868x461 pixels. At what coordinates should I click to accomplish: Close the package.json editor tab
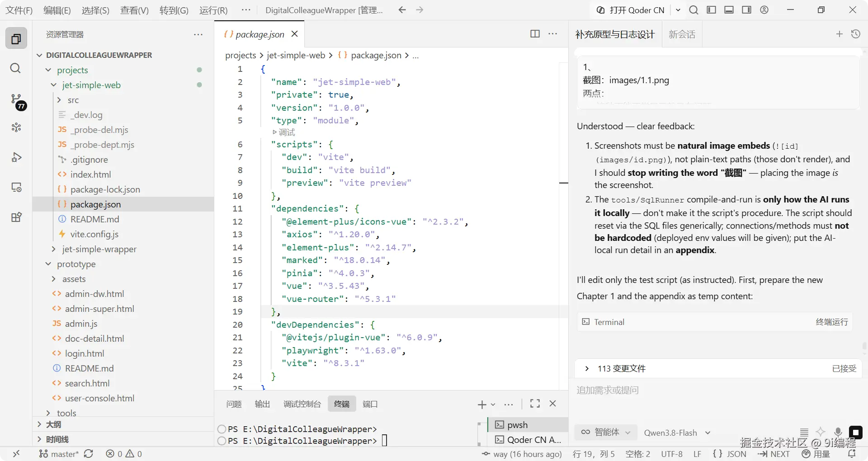[x=294, y=34]
